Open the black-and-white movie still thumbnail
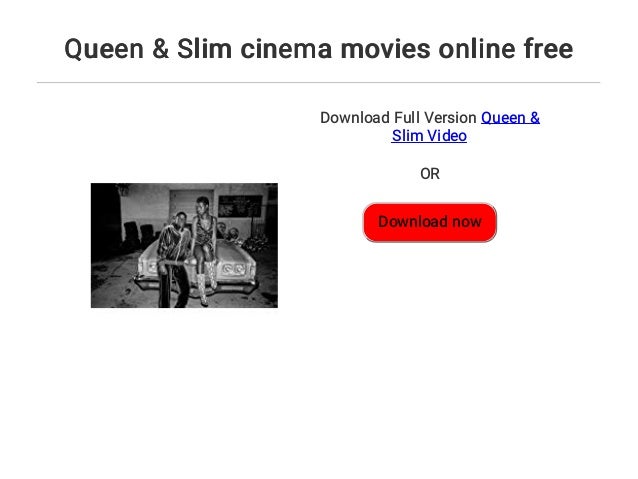Screen dimensions: 638x479 click(x=184, y=245)
